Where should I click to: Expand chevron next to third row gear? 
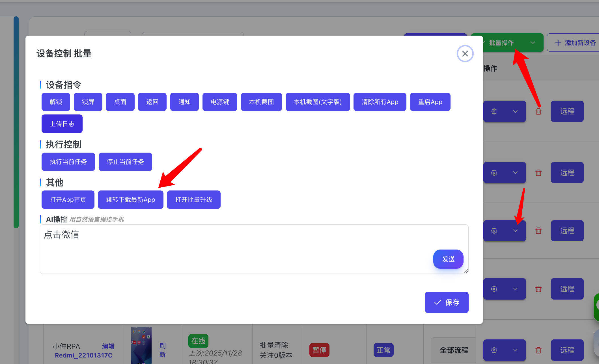(515, 231)
